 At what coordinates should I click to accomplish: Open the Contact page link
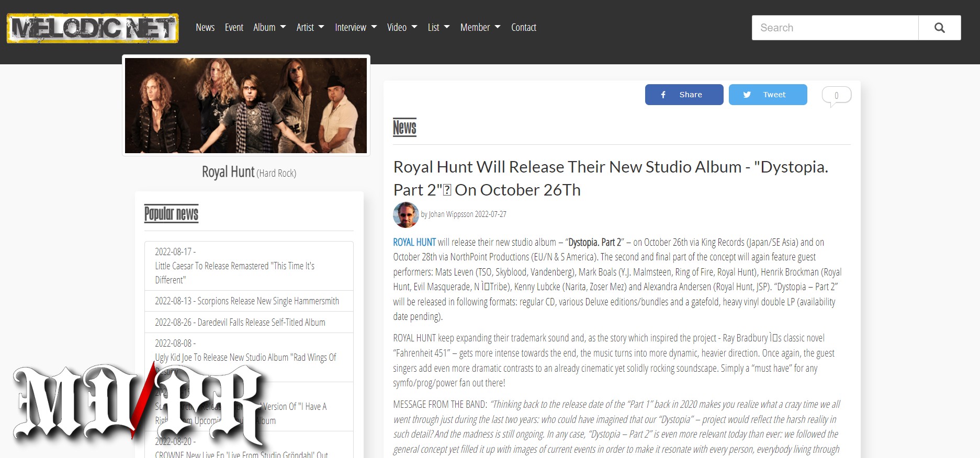click(524, 27)
